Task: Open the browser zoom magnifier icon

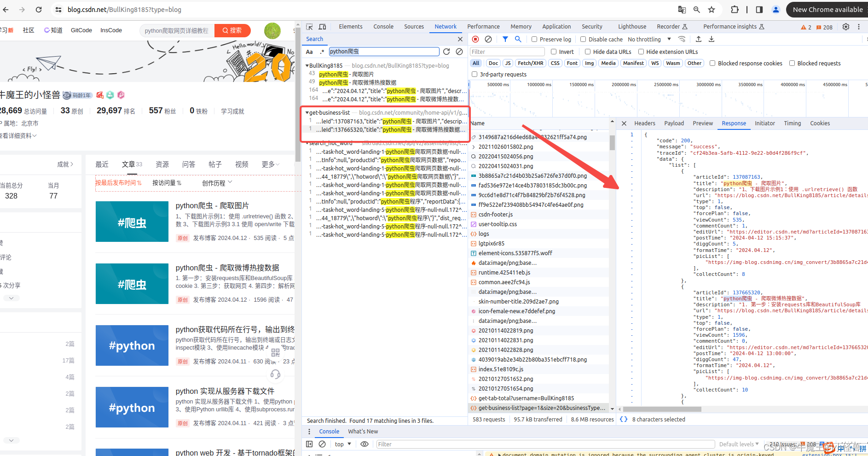Action: pyautogui.click(x=697, y=9)
